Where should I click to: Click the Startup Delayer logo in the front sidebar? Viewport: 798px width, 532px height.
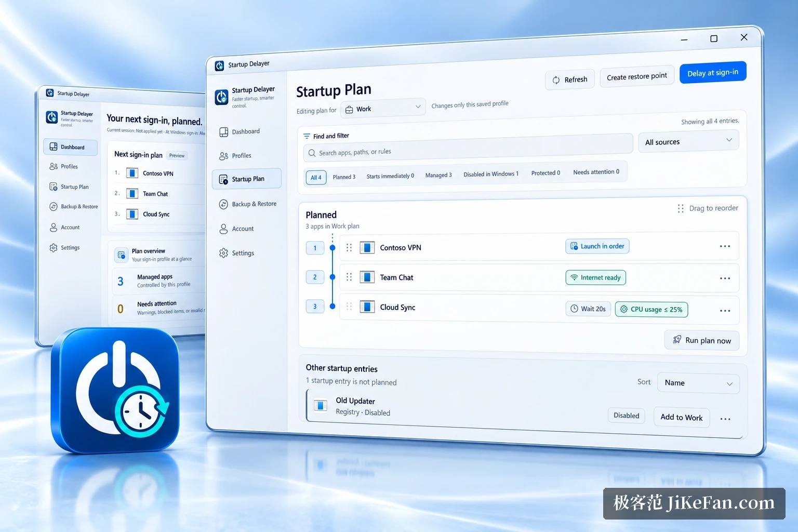tap(222, 97)
